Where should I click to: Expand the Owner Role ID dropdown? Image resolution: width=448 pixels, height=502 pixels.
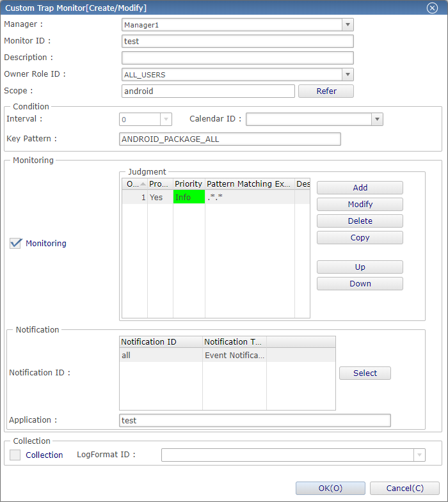[x=348, y=75]
